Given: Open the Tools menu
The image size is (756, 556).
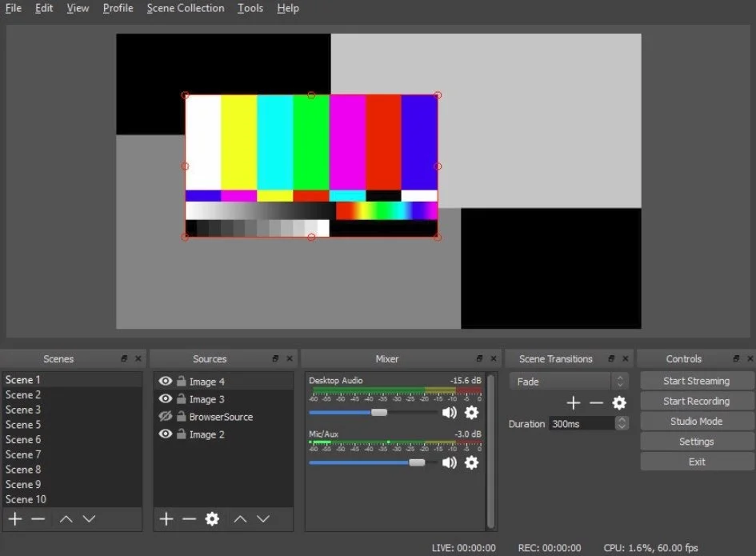Looking at the screenshot, I should click(250, 8).
